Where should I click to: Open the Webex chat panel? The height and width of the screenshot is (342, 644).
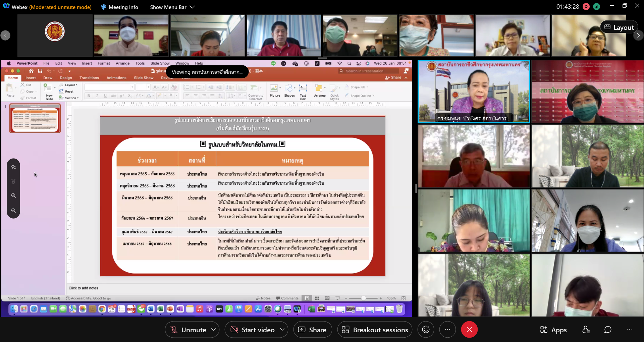(x=608, y=330)
